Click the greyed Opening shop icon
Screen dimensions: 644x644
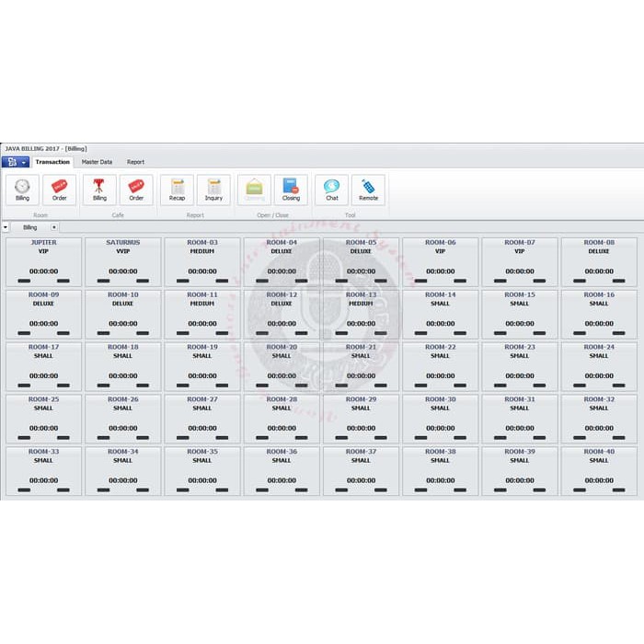[x=254, y=190]
